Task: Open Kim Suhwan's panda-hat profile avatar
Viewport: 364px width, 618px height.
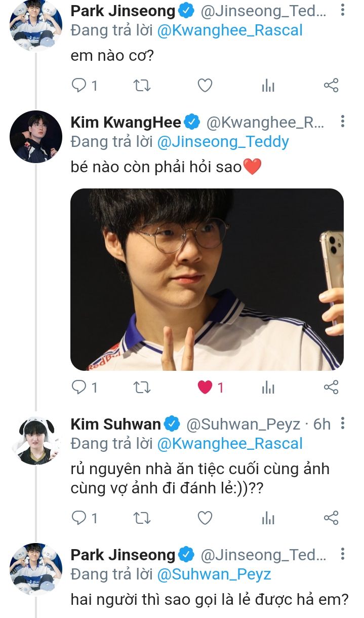Action: (36, 440)
